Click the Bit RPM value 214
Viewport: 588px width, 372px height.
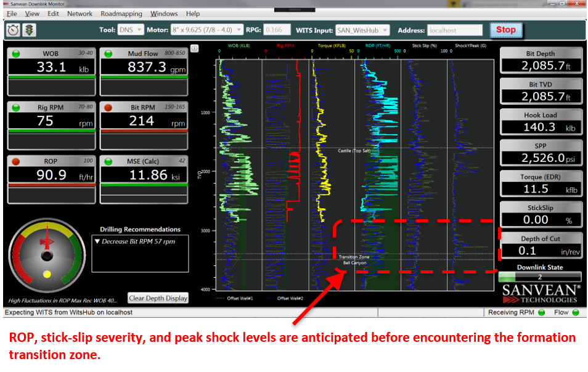[x=141, y=121]
